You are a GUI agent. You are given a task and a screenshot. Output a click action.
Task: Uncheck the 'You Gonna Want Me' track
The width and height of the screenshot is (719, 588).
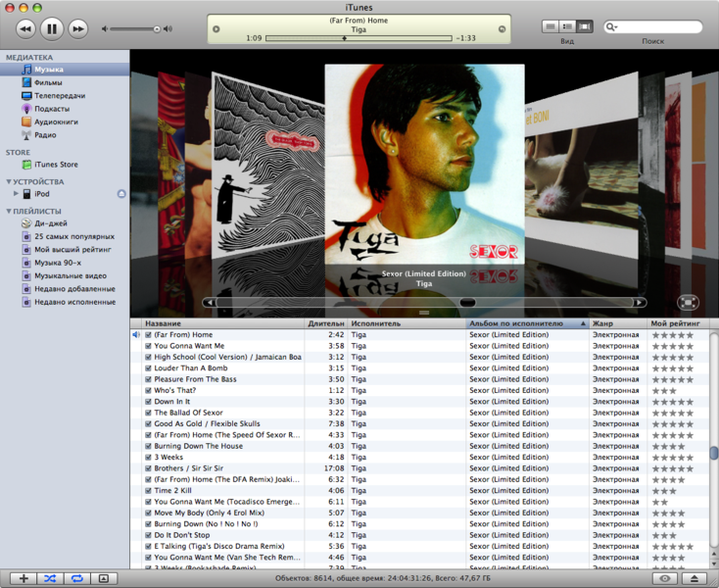point(149,346)
